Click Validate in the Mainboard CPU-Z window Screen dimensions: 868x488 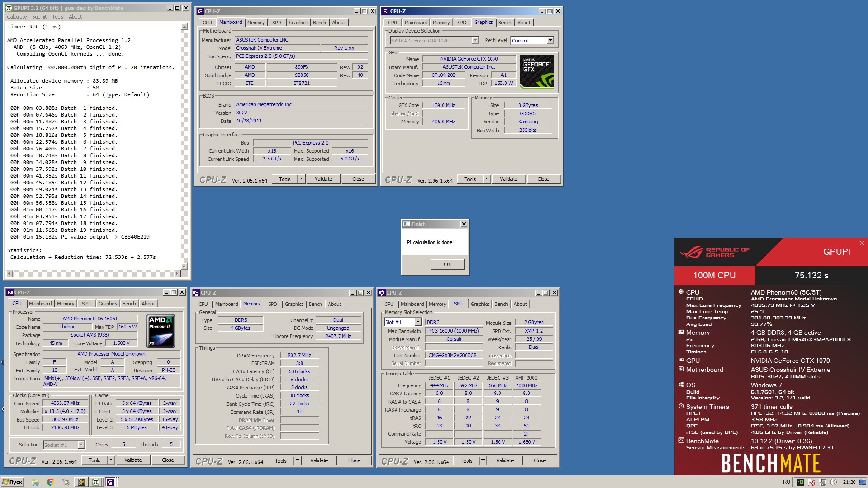pos(323,179)
